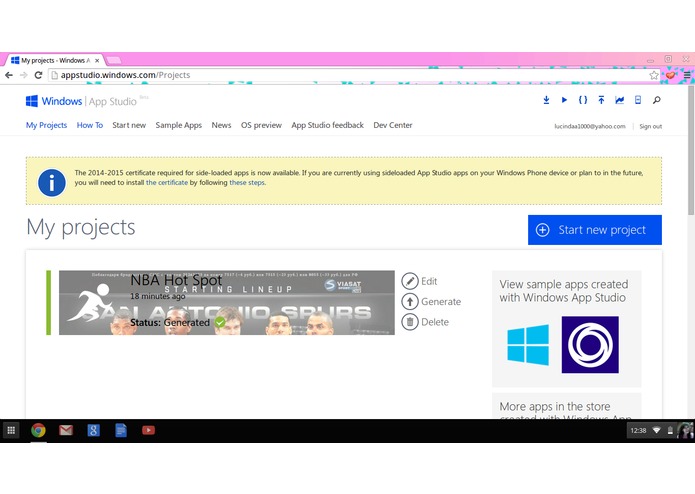
Task: Click the green Generated status checkmark
Action: (220, 322)
